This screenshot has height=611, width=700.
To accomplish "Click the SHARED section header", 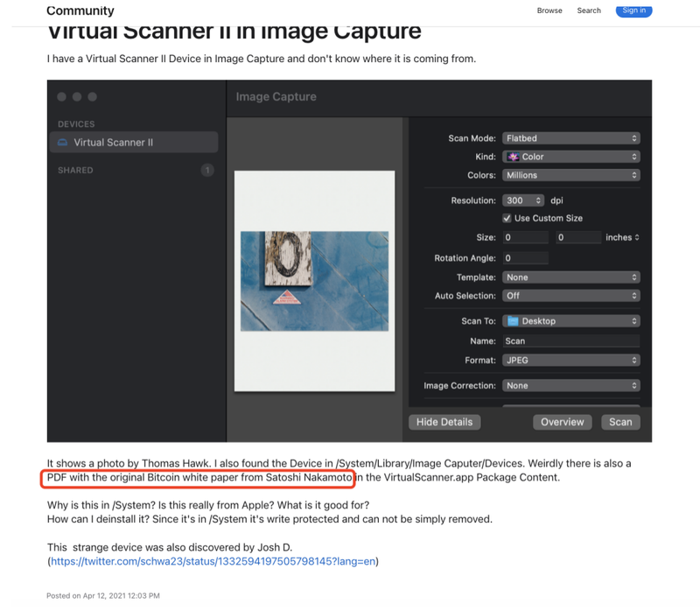I will (75, 170).
